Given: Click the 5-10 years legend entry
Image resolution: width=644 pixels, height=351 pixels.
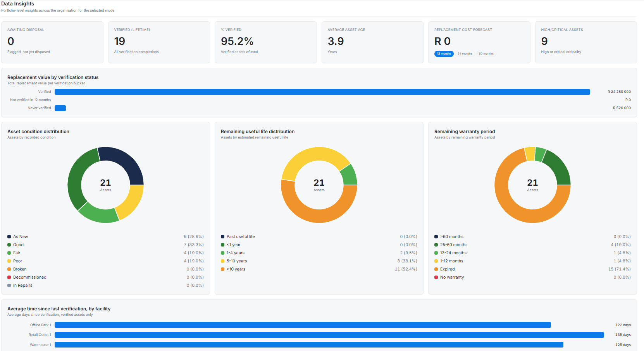Looking at the screenshot, I should point(319,261).
